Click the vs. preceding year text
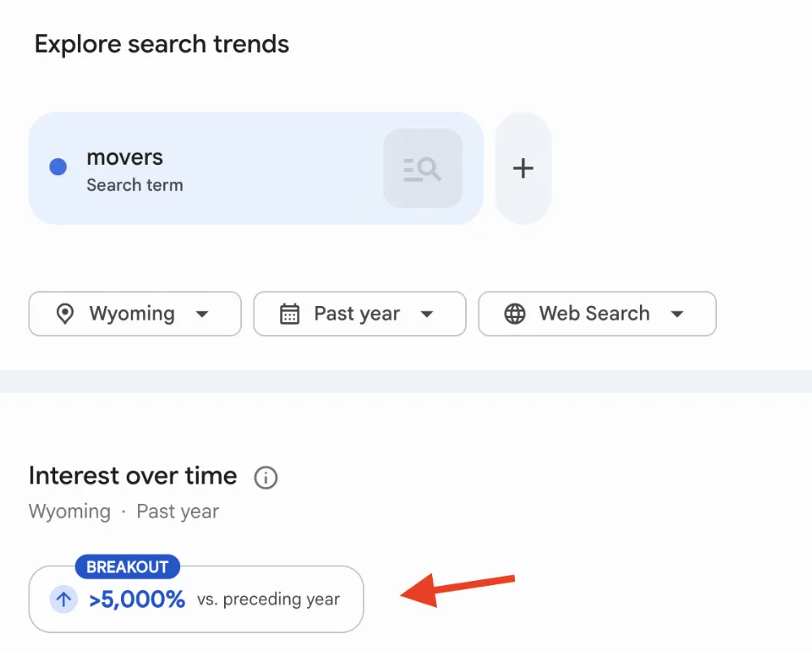This screenshot has width=812, height=654. (x=268, y=599)
